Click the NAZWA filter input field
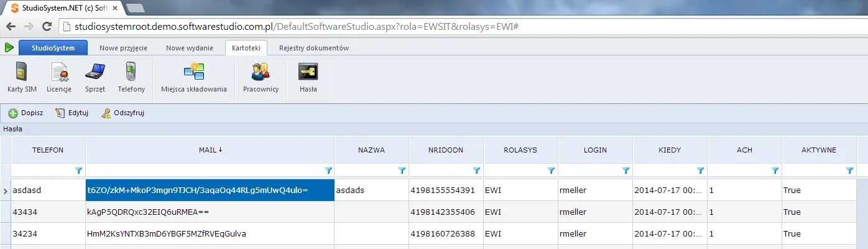Screen dimensions: 868x249 pos(366,170)
